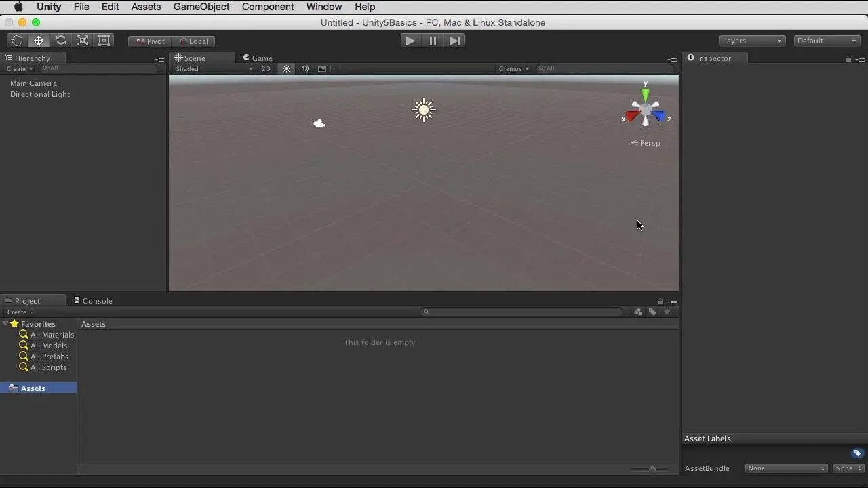Viewport: 868px width, 488px height.
Task: Open the Apple menu
Action: (x=18, y=7)
